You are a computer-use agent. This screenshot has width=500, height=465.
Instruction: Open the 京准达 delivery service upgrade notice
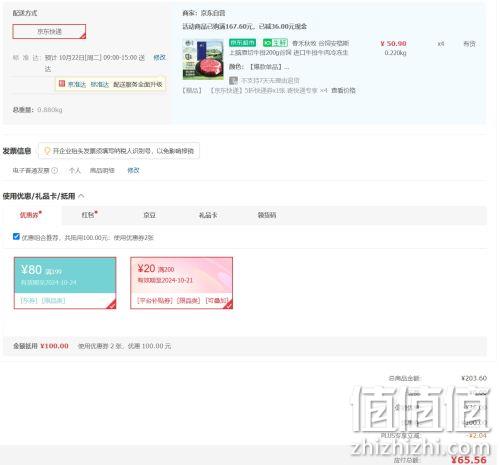(x=110, y=84)
